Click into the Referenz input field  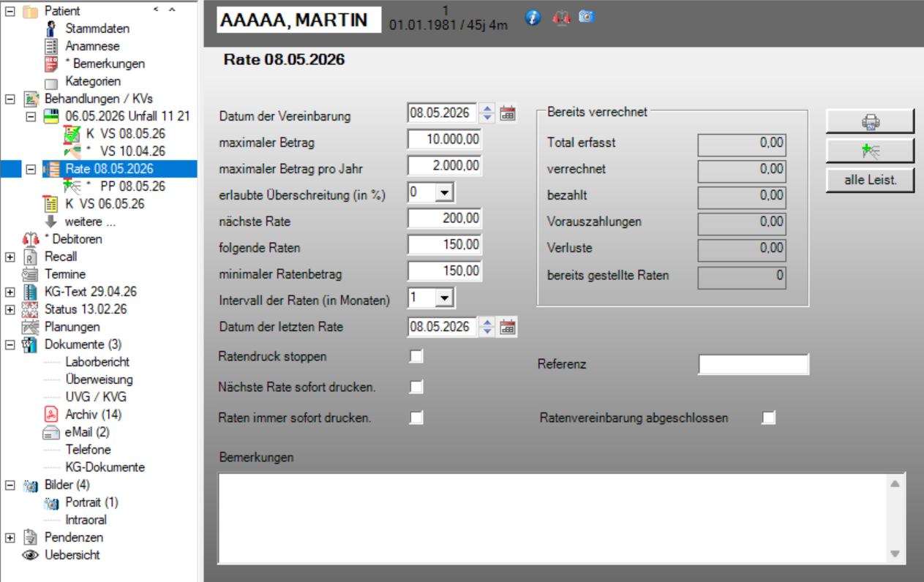coord(754,364)
